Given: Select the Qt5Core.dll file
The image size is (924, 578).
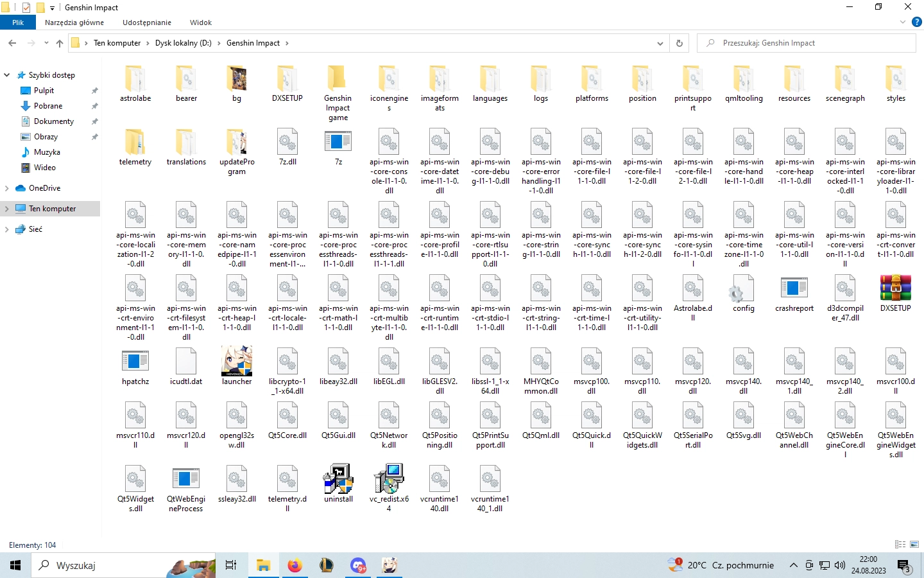Looking at the screenshot, I should pyautogui.click(x=287, y=421).
